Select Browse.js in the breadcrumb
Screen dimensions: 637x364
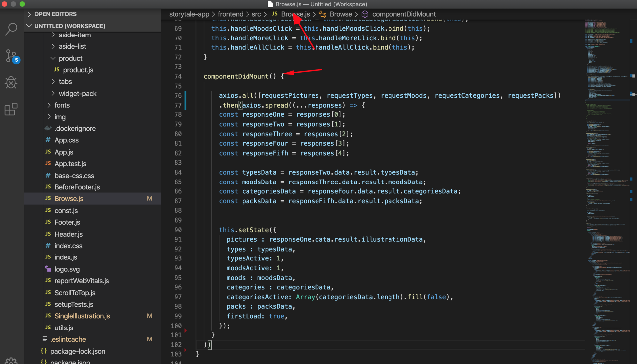[295, 14]
